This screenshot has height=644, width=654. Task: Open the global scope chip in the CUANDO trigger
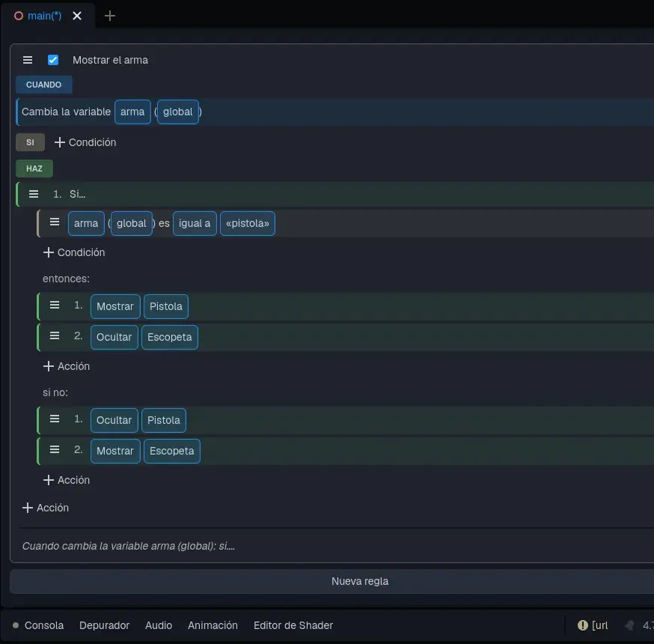tap(177, 112)
